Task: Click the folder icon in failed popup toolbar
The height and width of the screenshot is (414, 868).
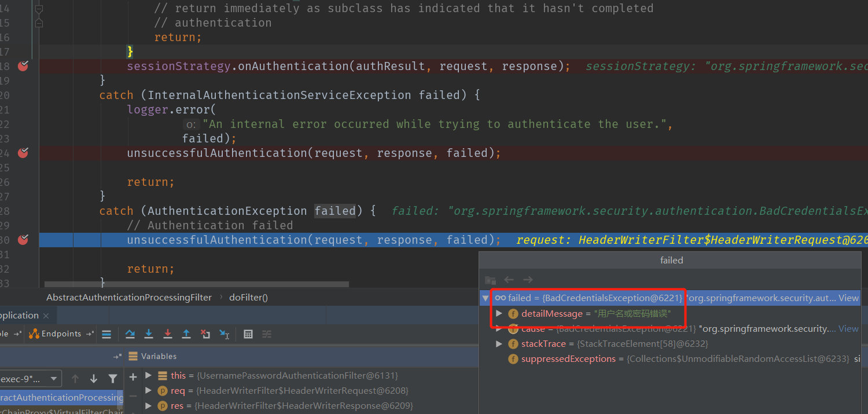Action: [490, 280]
